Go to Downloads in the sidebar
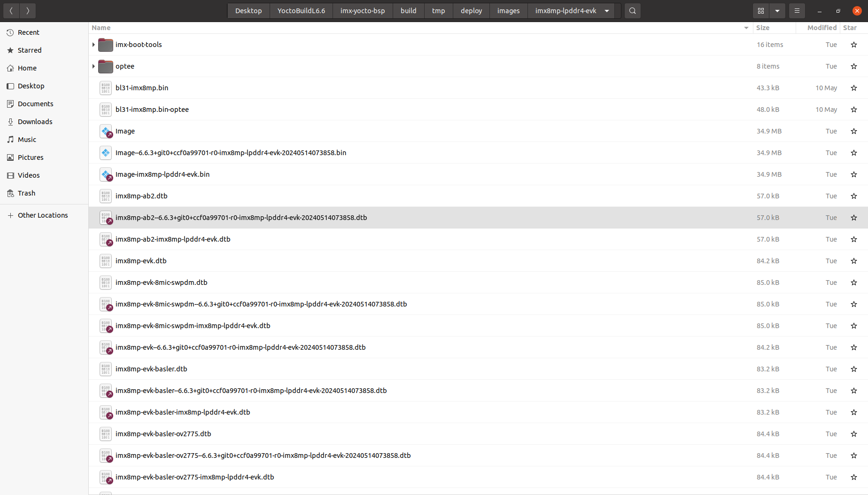868x495 pixels. 35,121
